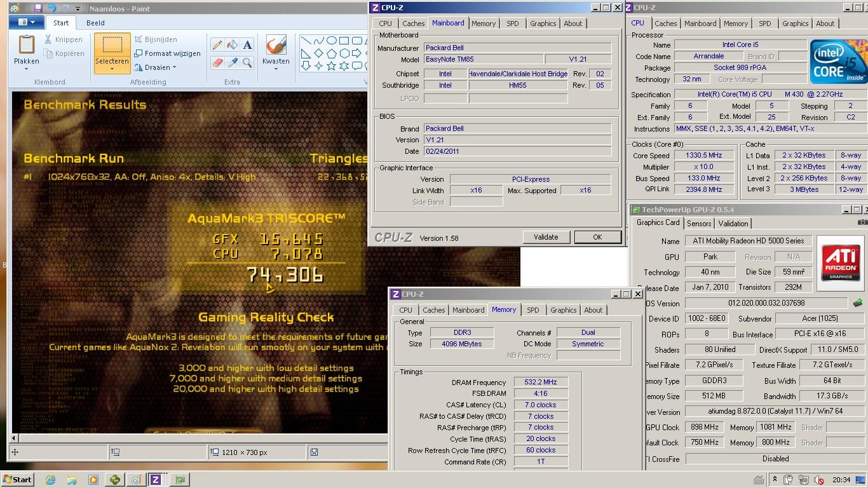Click the muted volume tray icon
Viewport: 868px width, 488px height.
819,480
